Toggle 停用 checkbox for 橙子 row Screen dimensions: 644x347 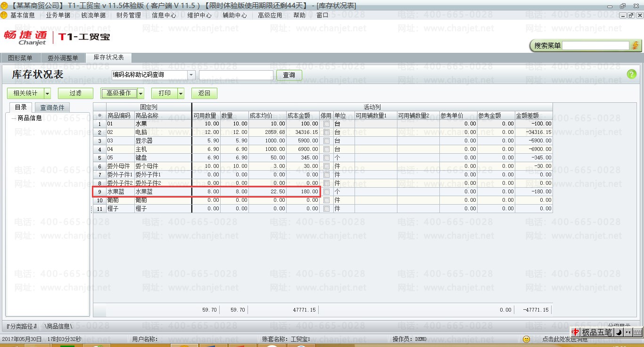[x=326, y=208]
